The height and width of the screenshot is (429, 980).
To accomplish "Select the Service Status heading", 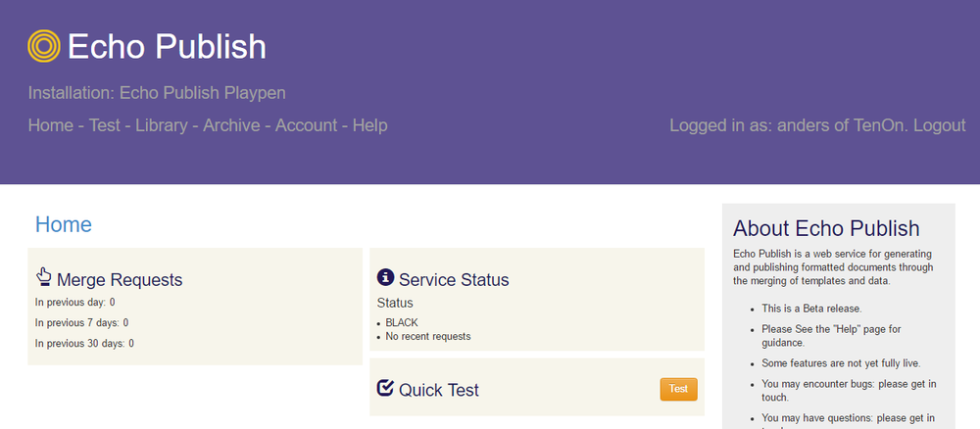I will click(x=454, y=280).
